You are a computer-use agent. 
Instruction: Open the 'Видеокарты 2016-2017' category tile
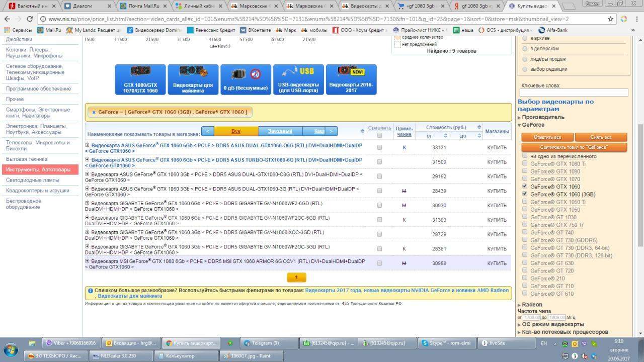(x=351, y=79)
